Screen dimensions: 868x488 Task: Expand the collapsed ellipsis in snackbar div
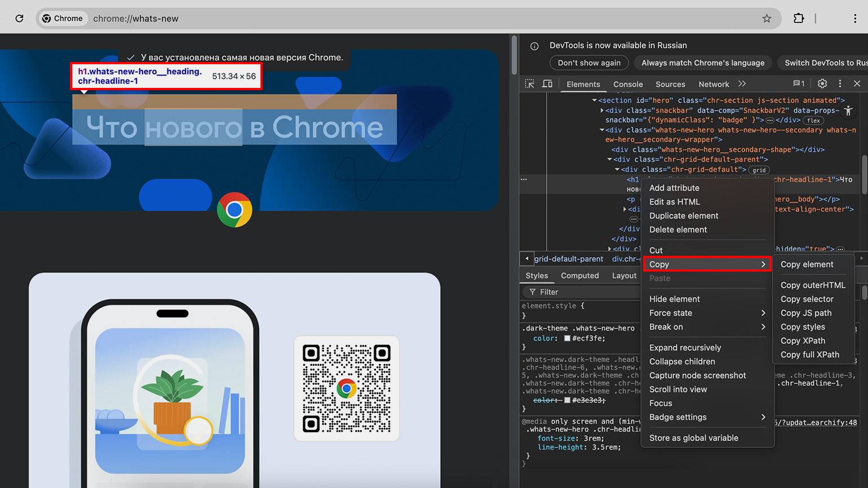pyautogui.click(x=770, y=120)
